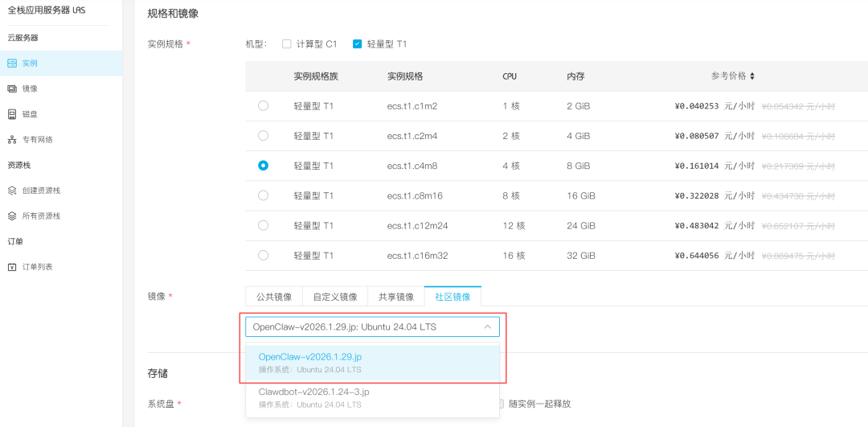Collapse the image dropdown with the chevron
868x427 pixels.
point(488,326)
